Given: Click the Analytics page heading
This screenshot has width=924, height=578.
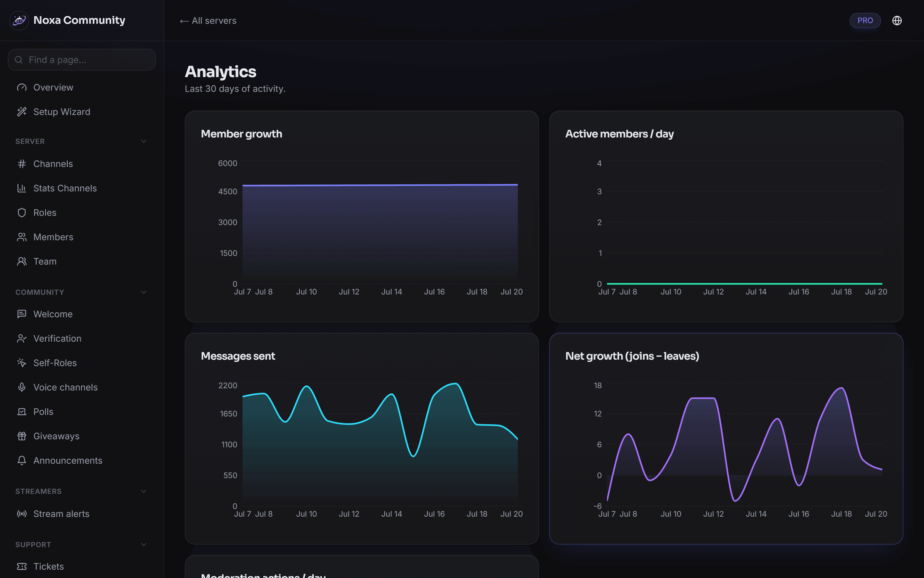Looking at the screenshot, I should (221, 72).
